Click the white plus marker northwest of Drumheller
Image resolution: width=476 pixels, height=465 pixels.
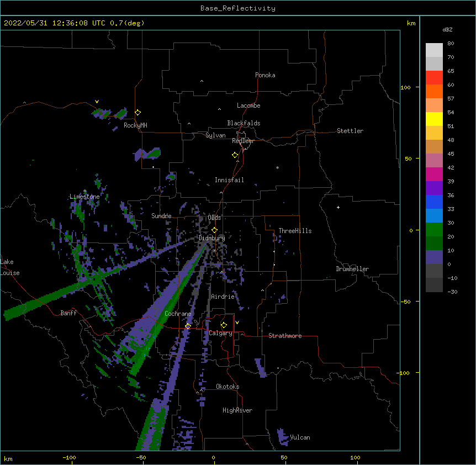pos(338,207)
